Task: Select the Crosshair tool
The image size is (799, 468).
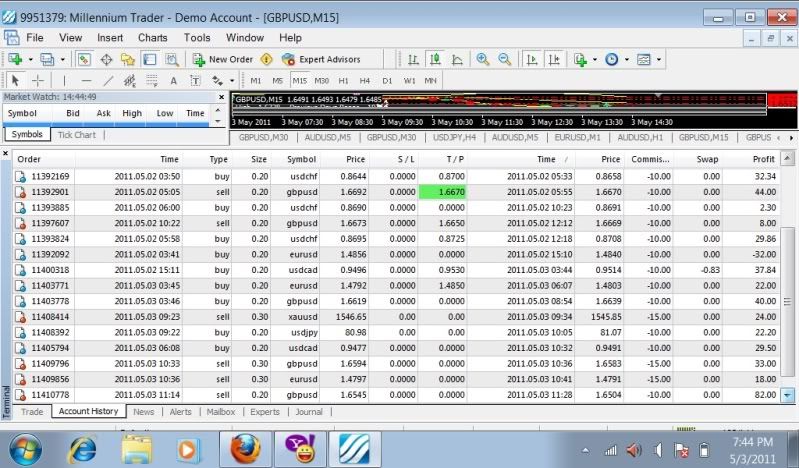Action: pyautogui.click(x=38, y=81)
